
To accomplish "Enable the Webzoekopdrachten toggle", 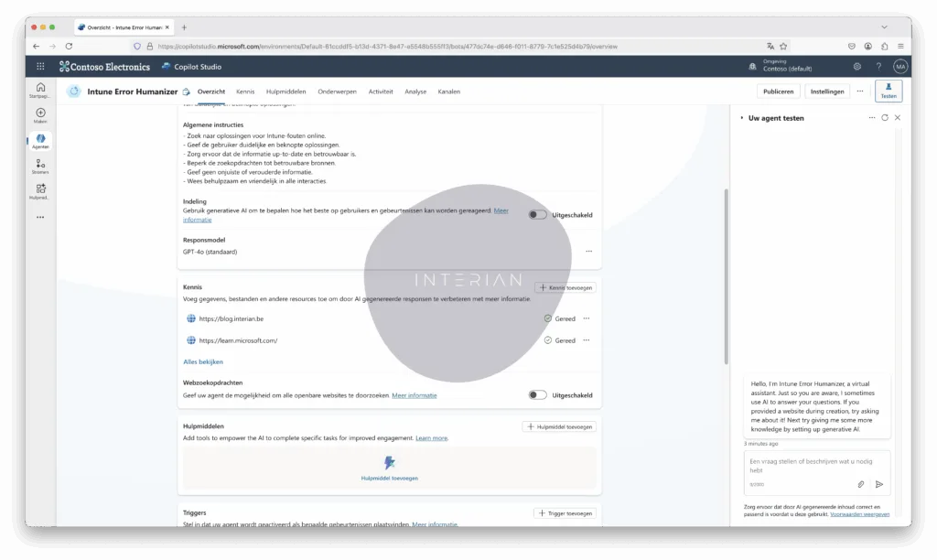I will point(537,395).
